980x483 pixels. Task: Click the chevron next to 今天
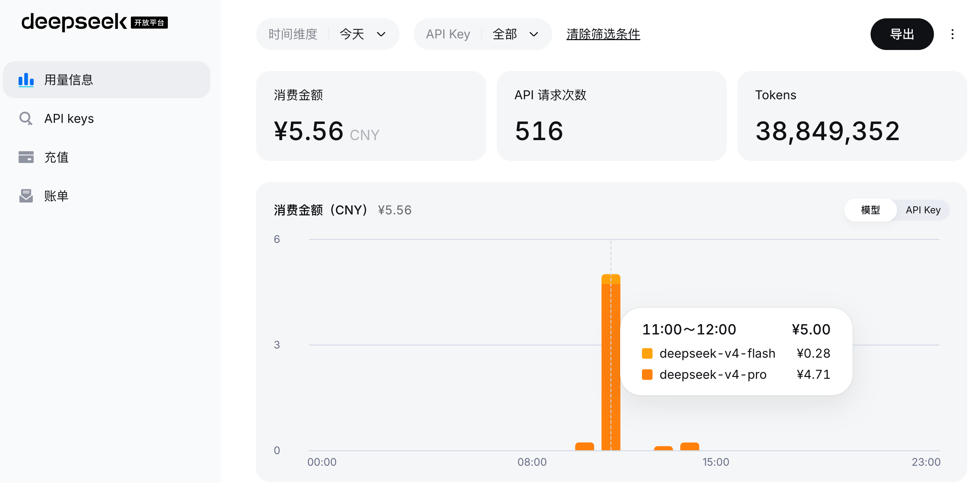coord(381,34)
